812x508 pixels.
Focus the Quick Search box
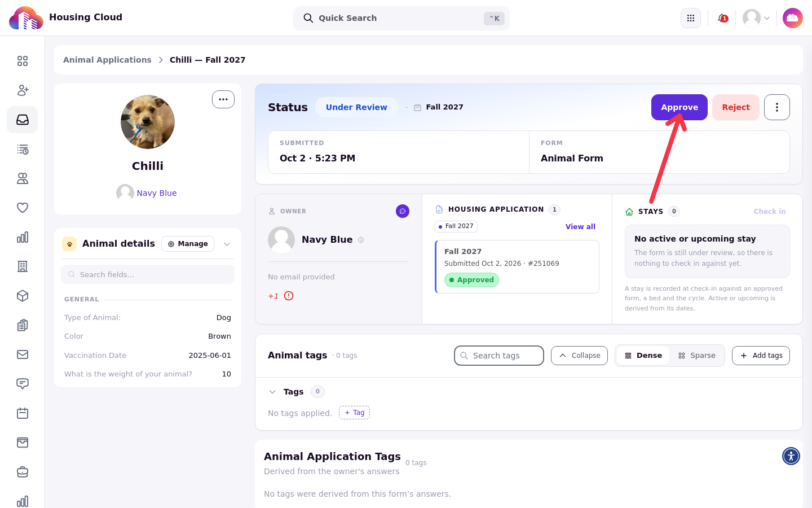click(401, 18)
